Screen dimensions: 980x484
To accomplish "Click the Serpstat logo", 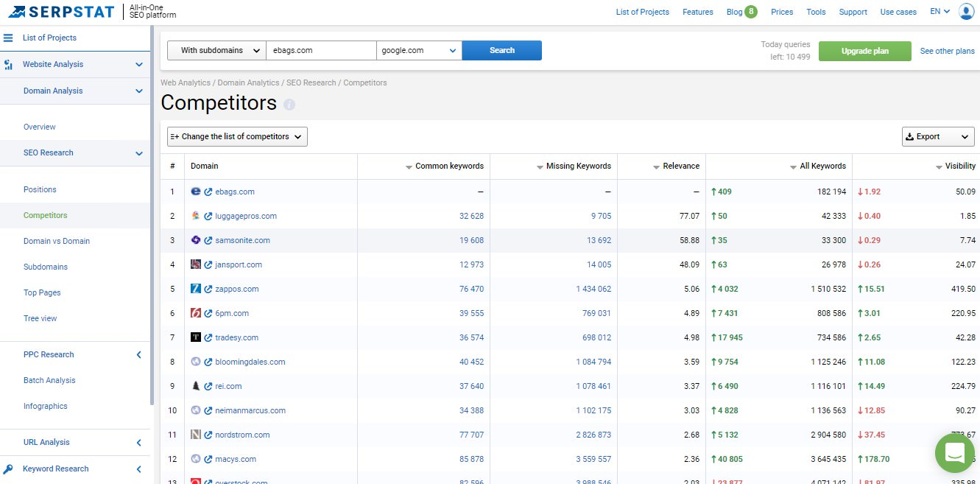I will (x=61, y=12).
